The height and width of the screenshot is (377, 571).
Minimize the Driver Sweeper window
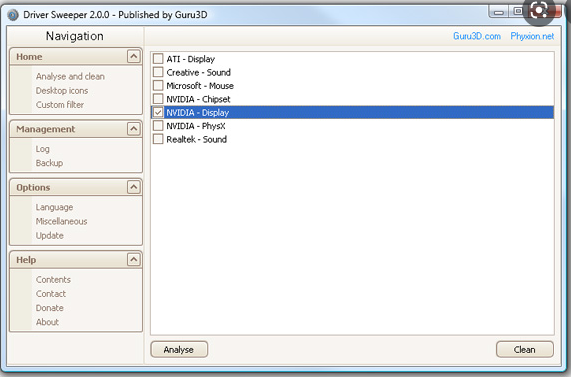[499, 12]
